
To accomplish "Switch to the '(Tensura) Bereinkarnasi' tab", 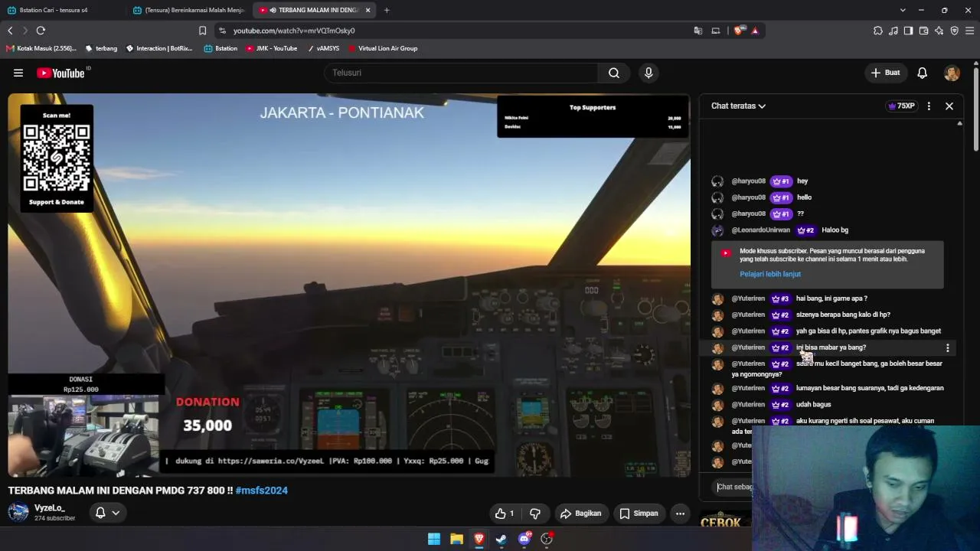I will 188,10.
